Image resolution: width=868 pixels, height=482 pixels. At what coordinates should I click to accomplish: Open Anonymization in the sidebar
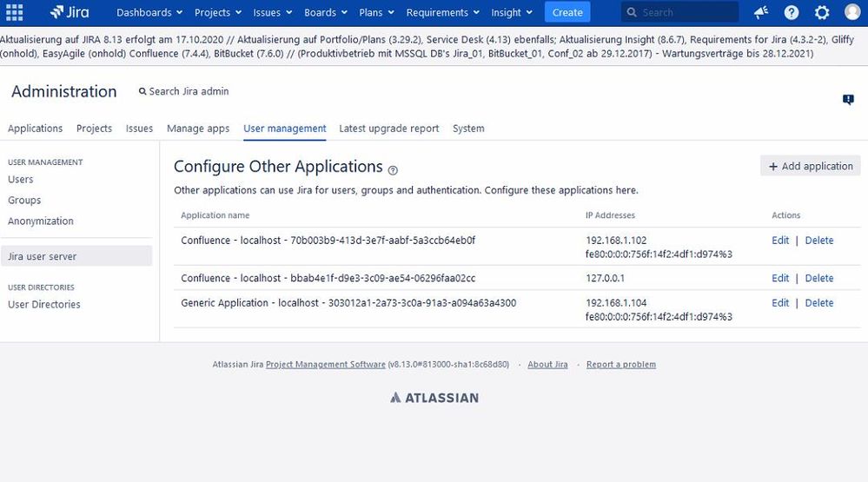click(41, 221)
